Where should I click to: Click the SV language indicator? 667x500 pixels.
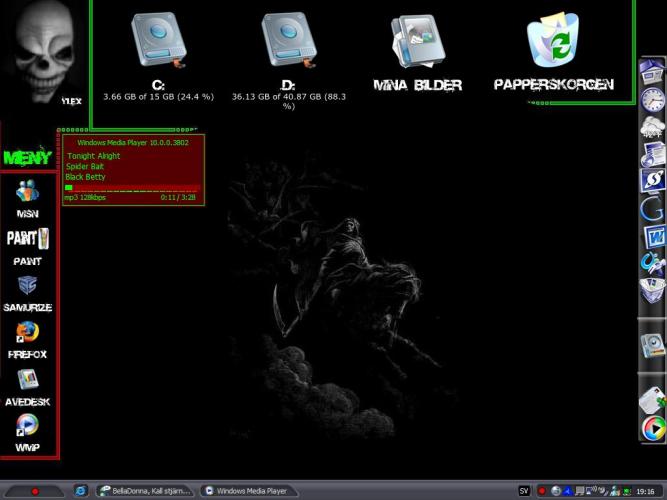pos(523,491)
